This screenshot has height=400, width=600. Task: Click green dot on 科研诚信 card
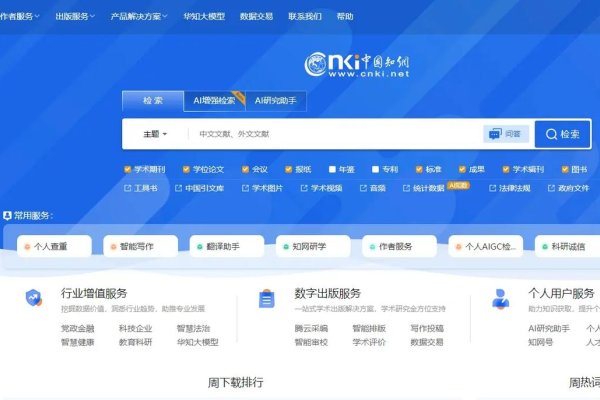point(545,247)
